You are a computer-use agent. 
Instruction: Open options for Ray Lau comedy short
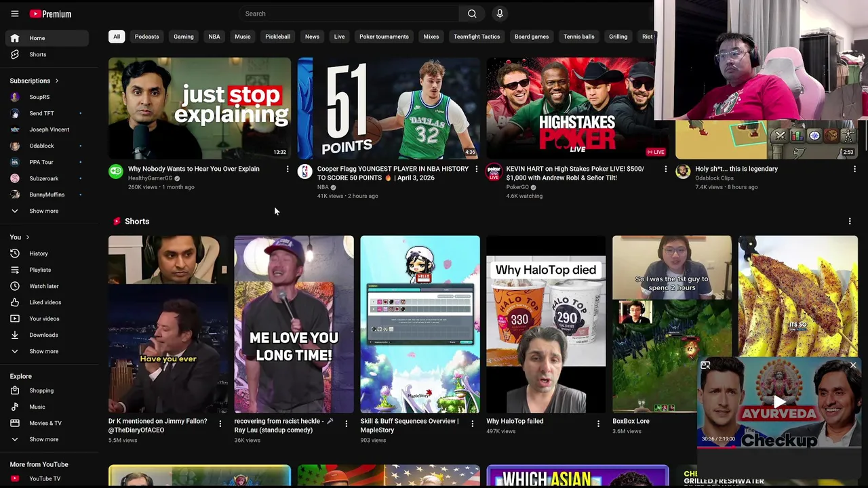(346, 424)
